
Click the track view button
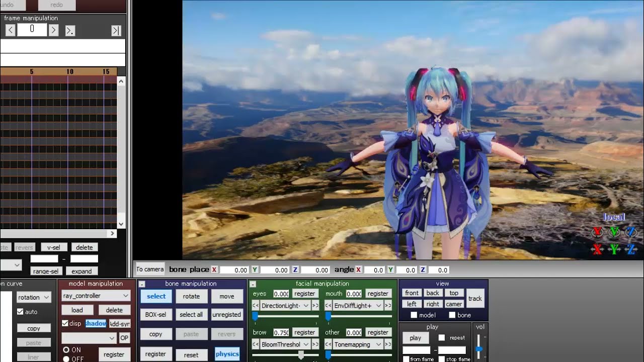tap(475, 298)
